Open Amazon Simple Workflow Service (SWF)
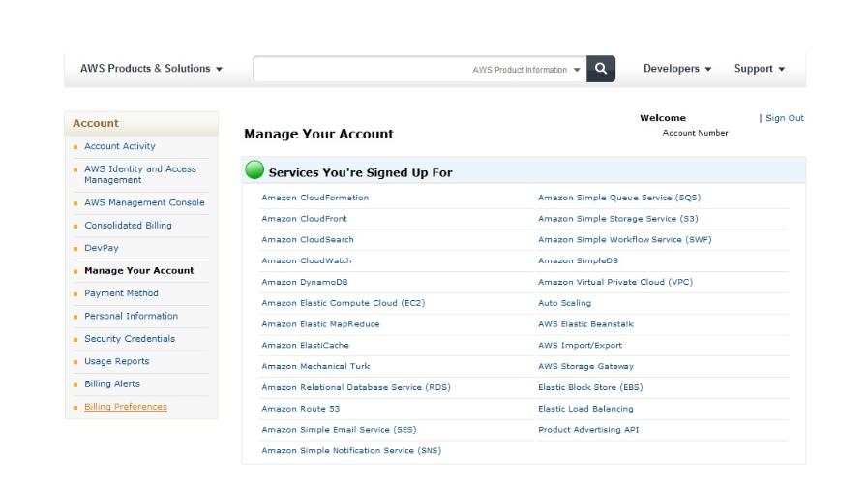The width and height of the screenshot is (868, 489). click(x=625, y=240)
